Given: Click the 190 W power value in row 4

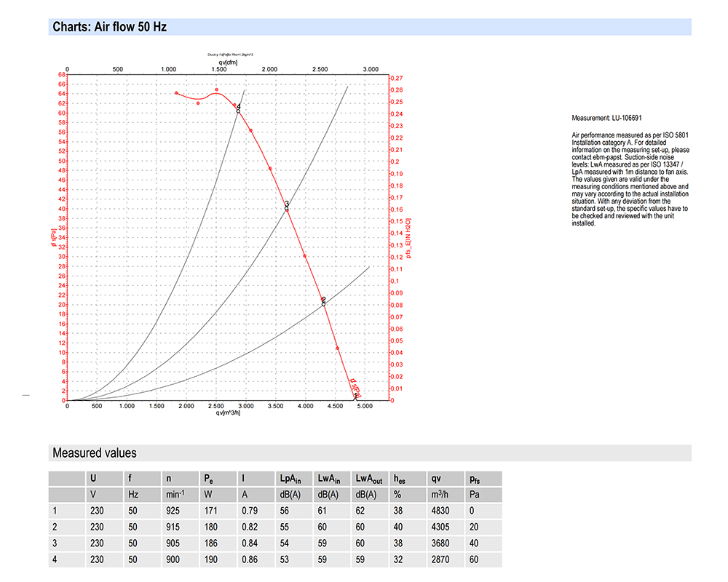Looking at the screenshot, I should pyautogui.click(x=211, y=561).
